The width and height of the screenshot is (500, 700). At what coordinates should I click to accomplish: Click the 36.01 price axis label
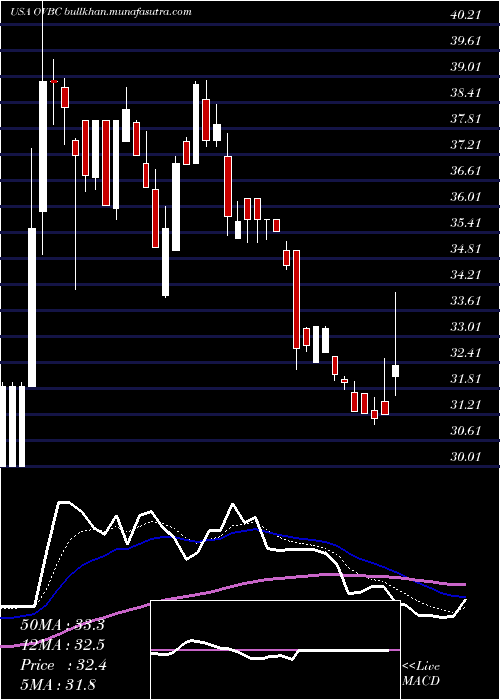467,197
